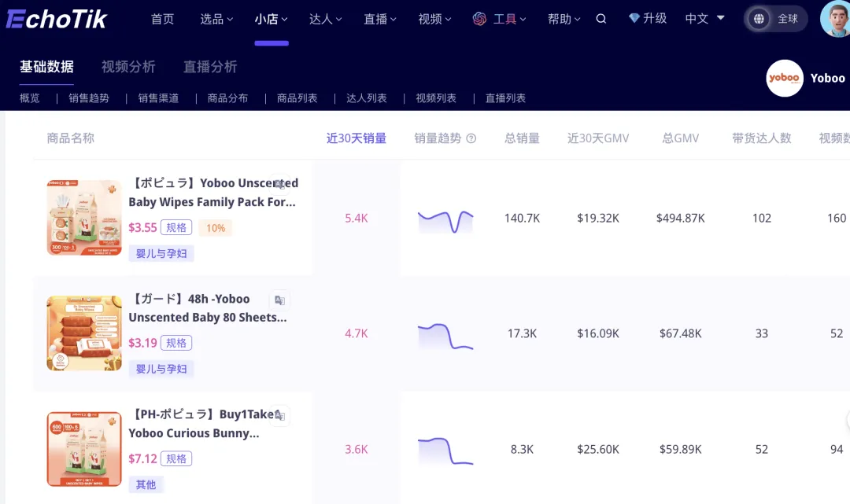The width and height of the screenshot is (850, 504).
Task: Go to the 商品列表 section
Action: (x=297, y=98)
